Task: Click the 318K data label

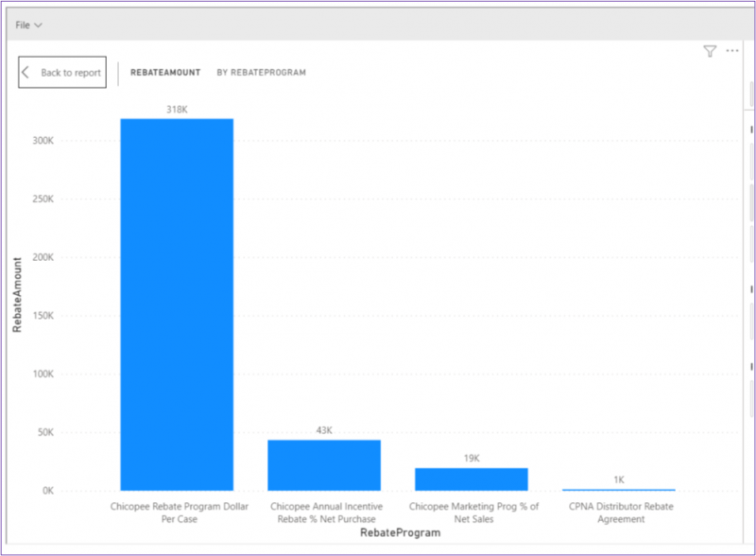Action: (x=177, y=110)
